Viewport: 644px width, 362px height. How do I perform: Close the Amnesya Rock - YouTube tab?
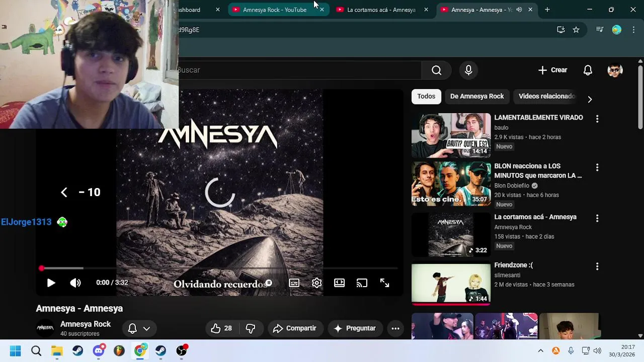pos(322,10)
